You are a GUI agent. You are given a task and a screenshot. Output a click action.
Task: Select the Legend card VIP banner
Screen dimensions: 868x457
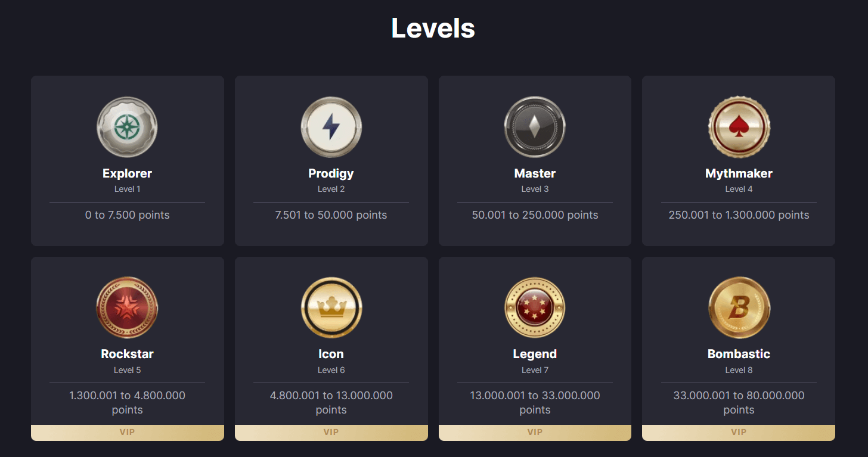click(535, 433)
